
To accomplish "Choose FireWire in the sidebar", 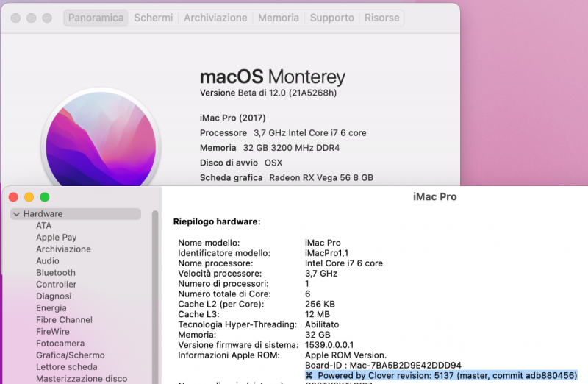I will (x=52, y=332).
